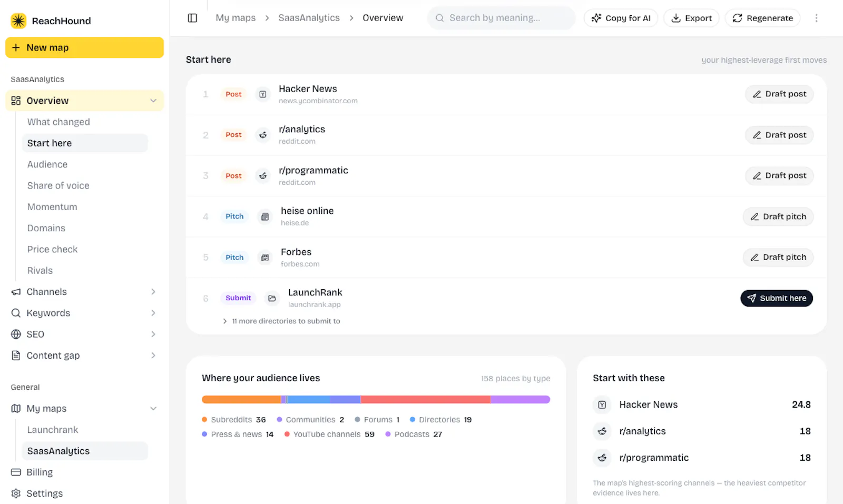Viewport: 843px width, 504px height.
Task: Expand the Content gap section
Action: coord(153,355)
